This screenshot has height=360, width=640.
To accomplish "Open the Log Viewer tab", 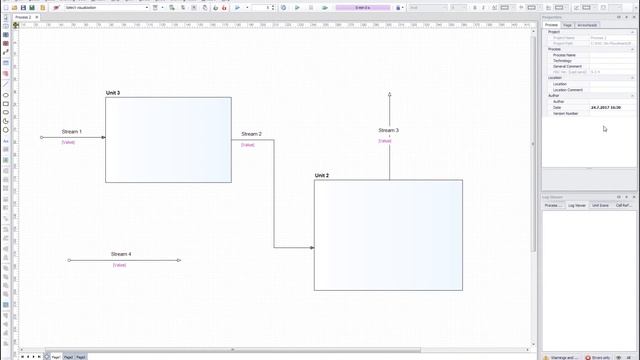I will pos(577,205).
